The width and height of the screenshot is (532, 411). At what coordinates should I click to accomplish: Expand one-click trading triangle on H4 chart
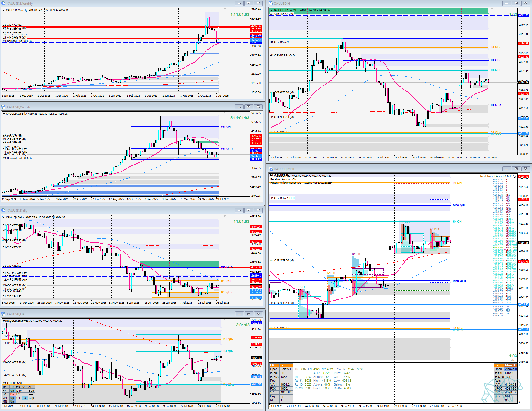tap(4, 321)
